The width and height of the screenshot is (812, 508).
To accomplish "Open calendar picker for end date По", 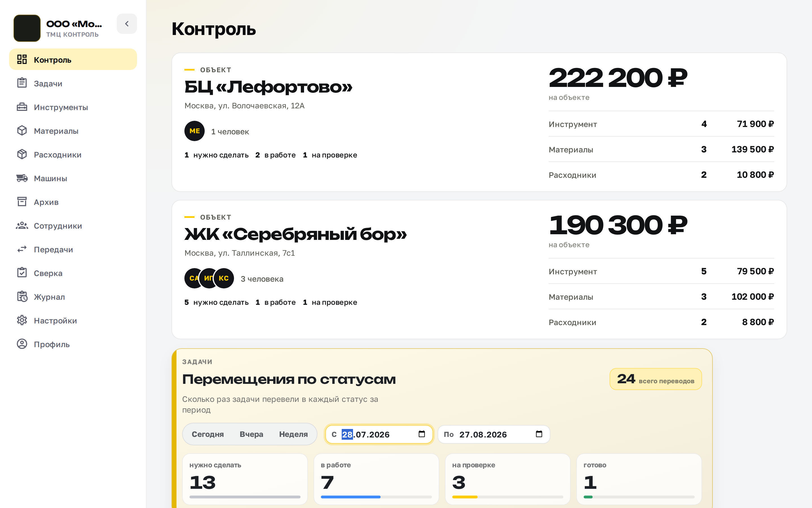I will [x=539, y=434].
